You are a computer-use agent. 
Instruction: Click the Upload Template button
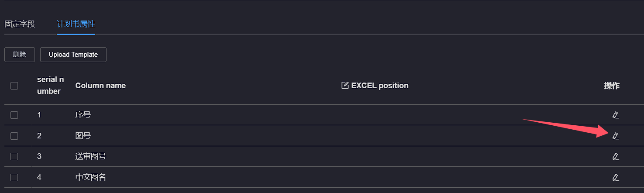(x=73, y=55)
